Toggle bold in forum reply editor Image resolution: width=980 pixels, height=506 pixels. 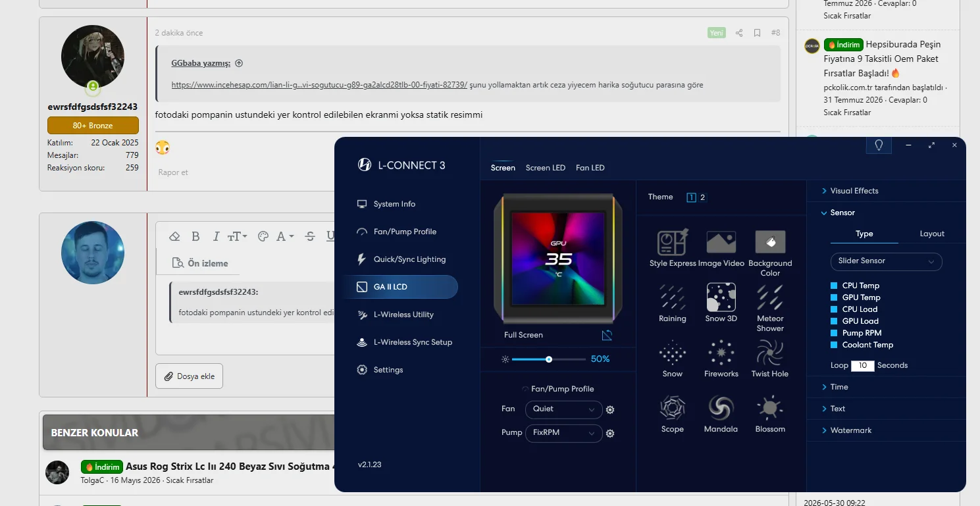pos(195,236)
